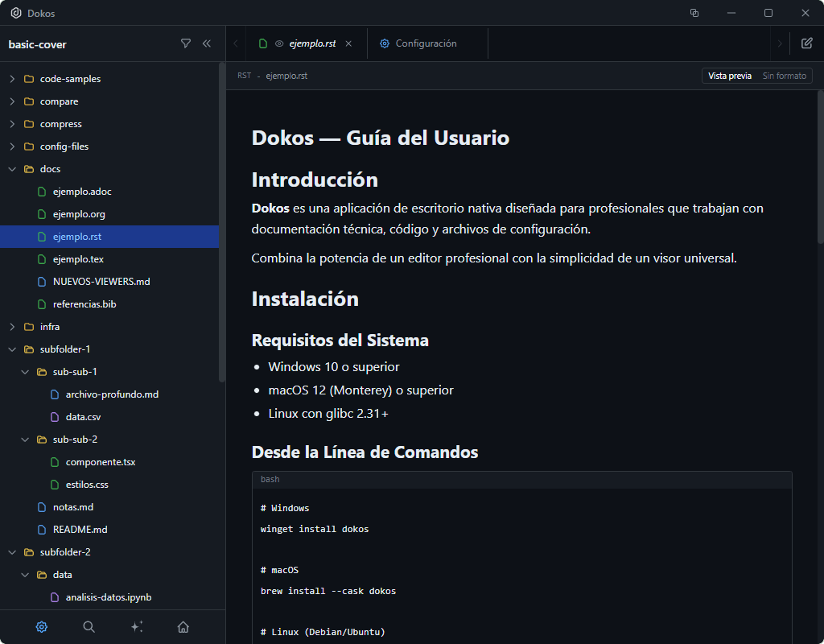Select the ejemplo.rst tab
This screenshot has width=824, height=644.
315,43
